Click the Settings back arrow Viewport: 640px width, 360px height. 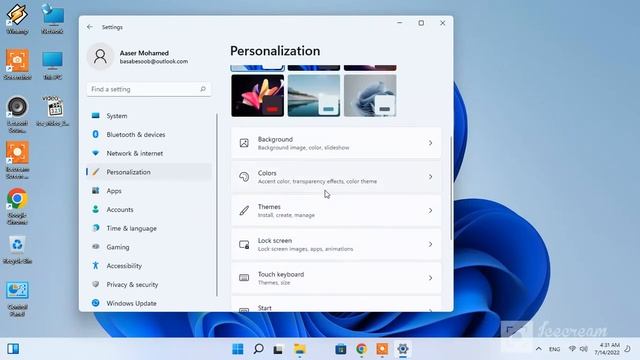pos(90,27)
